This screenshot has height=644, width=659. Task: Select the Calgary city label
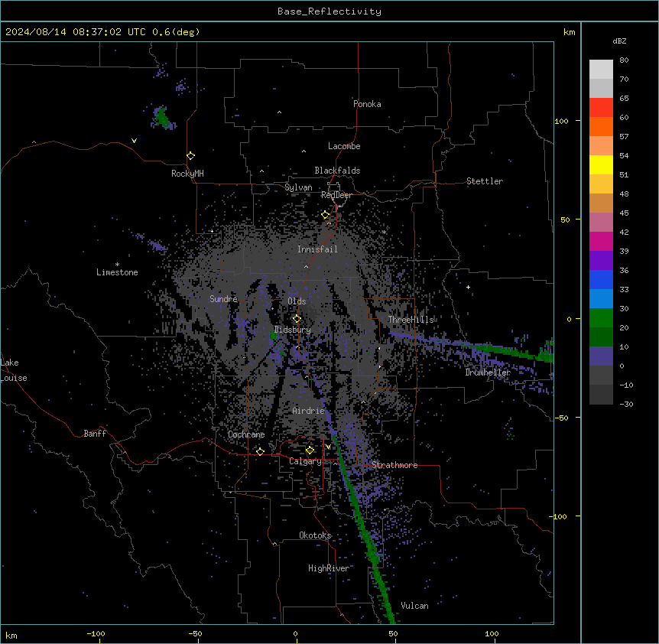[305, 461]
